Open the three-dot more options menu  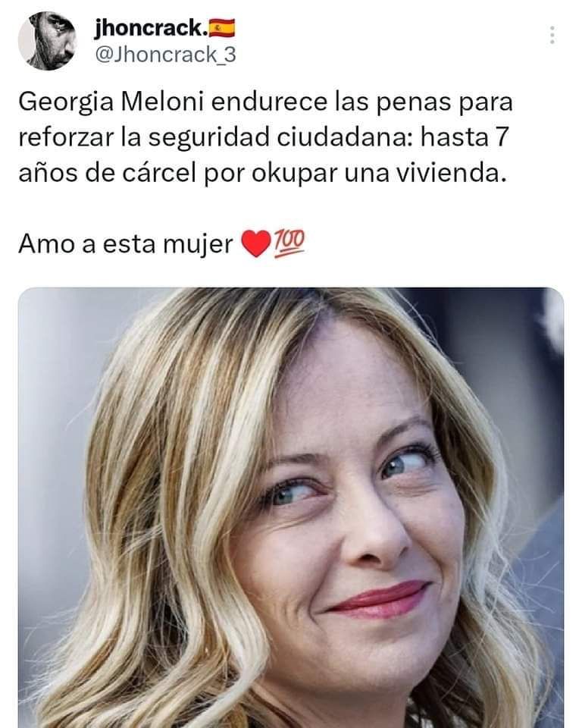click(552, 36)
